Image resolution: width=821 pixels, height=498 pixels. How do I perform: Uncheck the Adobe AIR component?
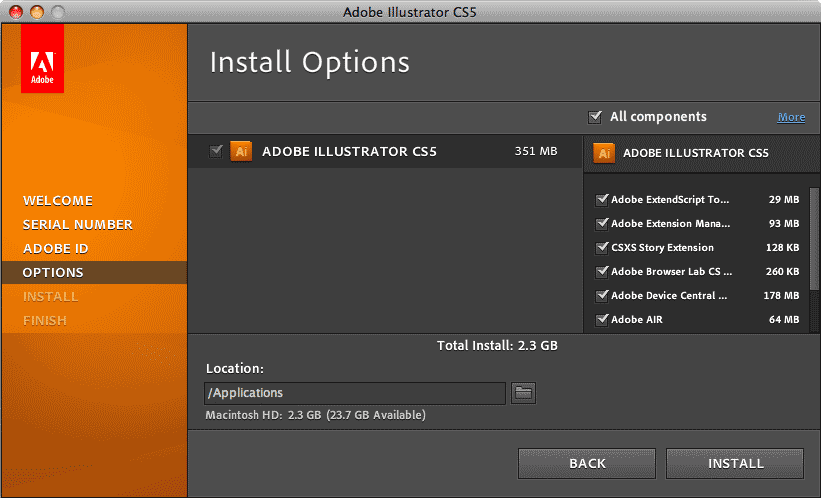602,319
